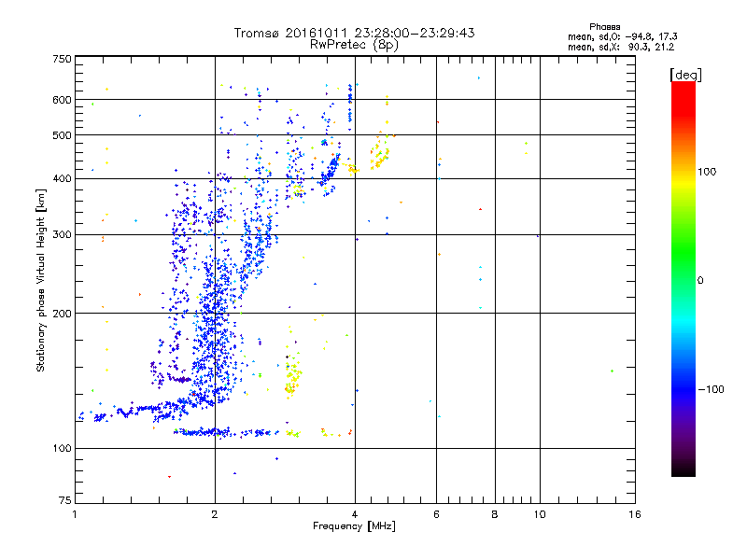Screen dimensions: 747x560
Task: Click the x-axis tick label '4'
Action: click(x=355, y=514)
